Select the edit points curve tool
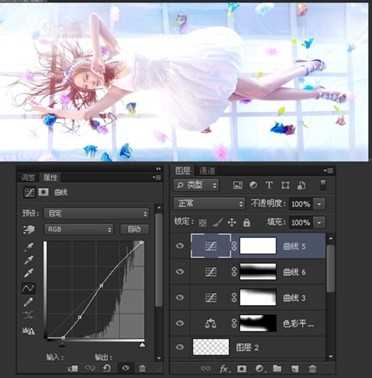 [x=29, y=288]
